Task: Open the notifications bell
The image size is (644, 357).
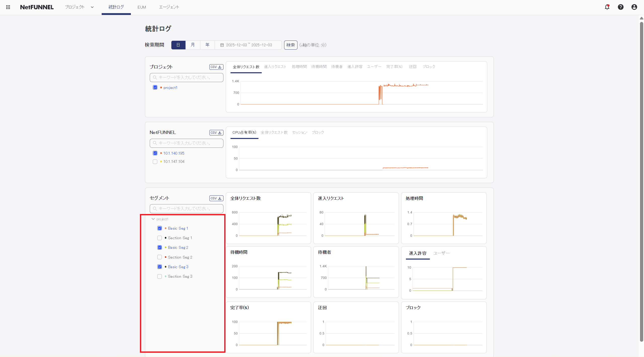Action: [607, 7]
